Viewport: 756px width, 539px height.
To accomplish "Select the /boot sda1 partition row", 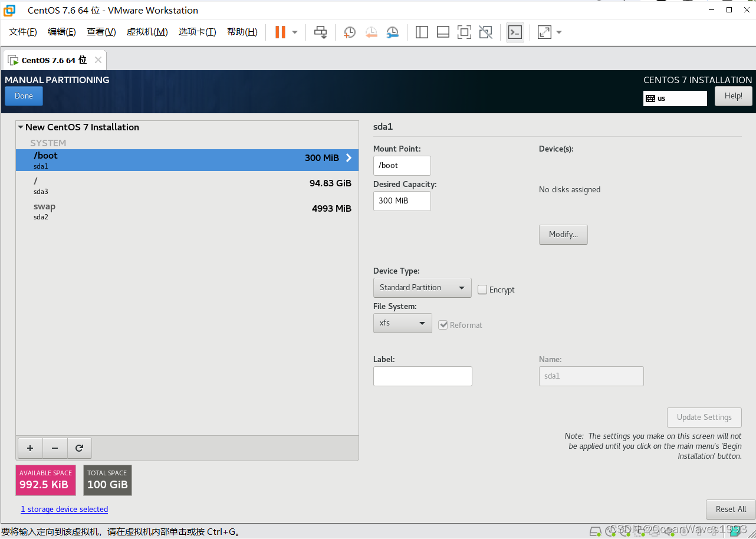I will coord(187,160).
